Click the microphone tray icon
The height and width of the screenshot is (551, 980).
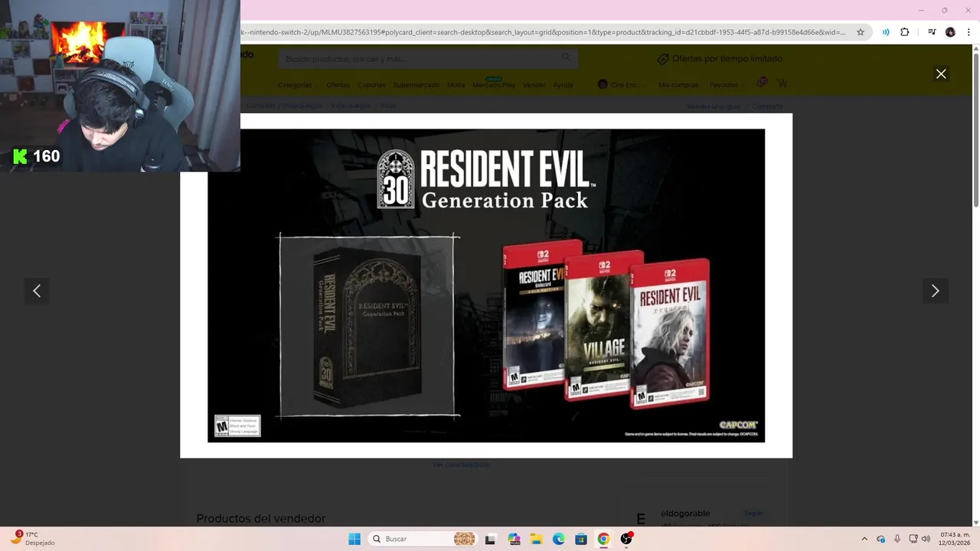coord(897,539)
